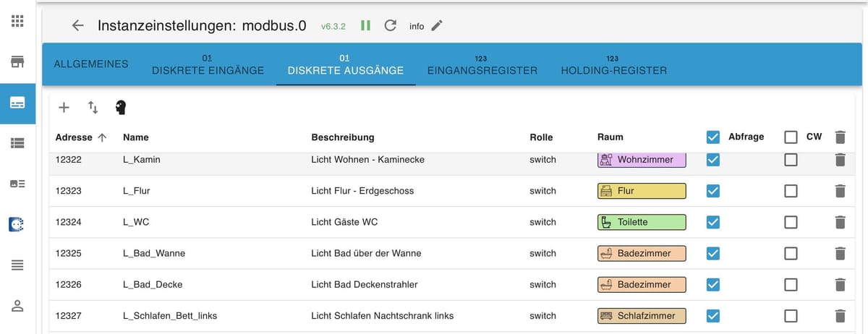Delete the L_Flur row
Image resolution: width=868 pixels, height=334 pixels.
[839, 191]
